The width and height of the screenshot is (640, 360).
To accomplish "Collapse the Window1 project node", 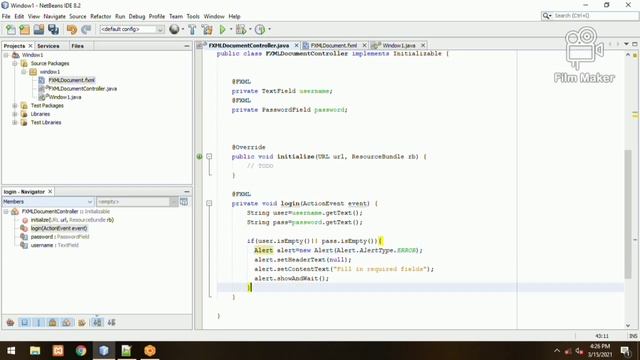I will (x=6, y=55).
